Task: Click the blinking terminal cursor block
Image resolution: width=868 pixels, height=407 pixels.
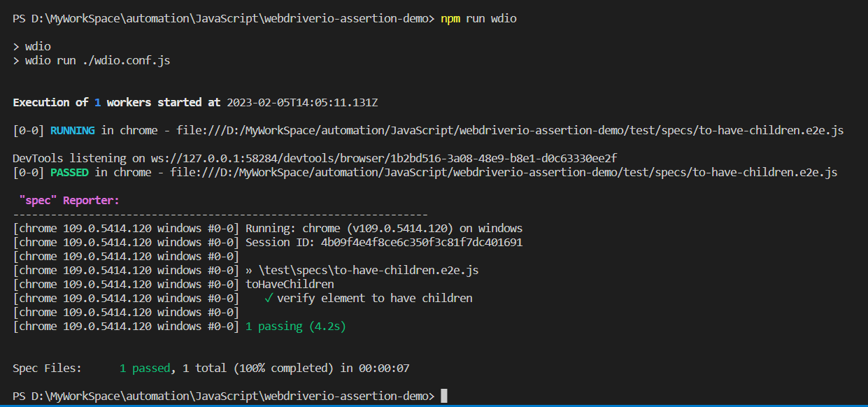Action: tap(443, 396)
